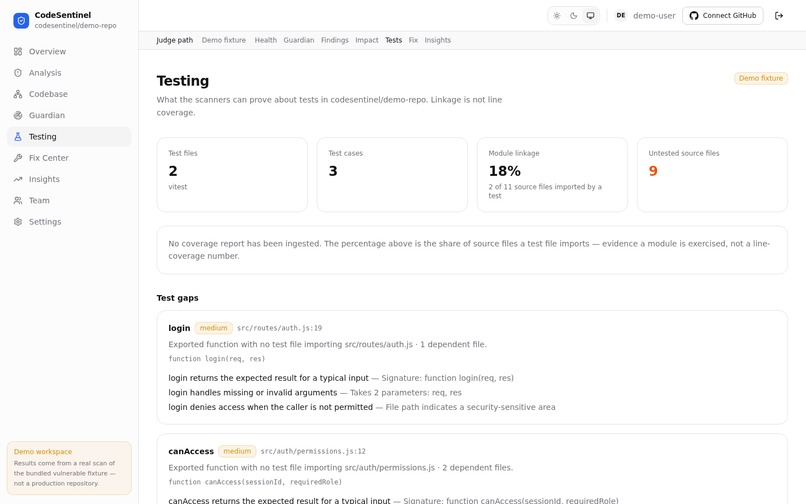Select Insights step in judge path
This screenshot has height=504, width=806.
coord(437,40)
